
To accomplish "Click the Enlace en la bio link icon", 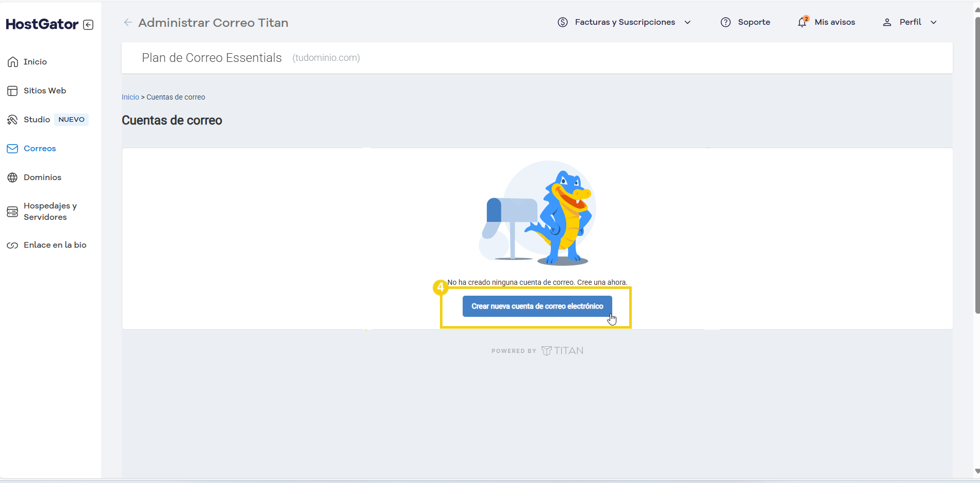I will pyautogui.click(x=13, y=245).
